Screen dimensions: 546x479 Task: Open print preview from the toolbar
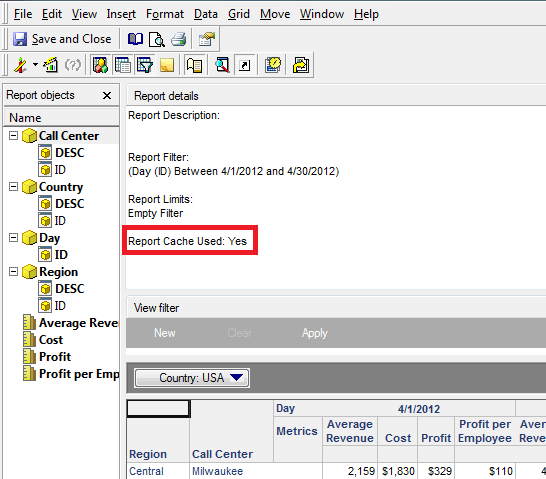click(x=157, y=39)
